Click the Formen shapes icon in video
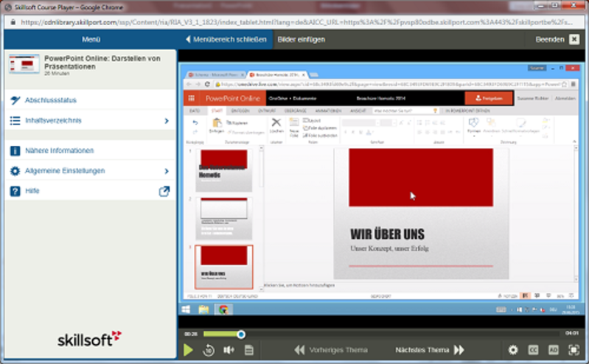 click(x=473, y=122)
